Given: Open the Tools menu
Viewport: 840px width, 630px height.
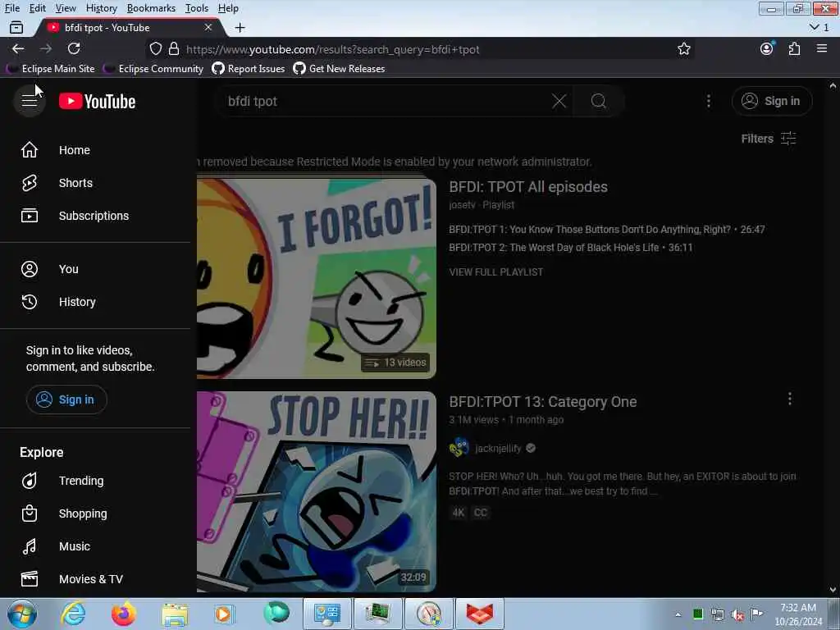Looking at the screenshot, I should click(197, 8).
